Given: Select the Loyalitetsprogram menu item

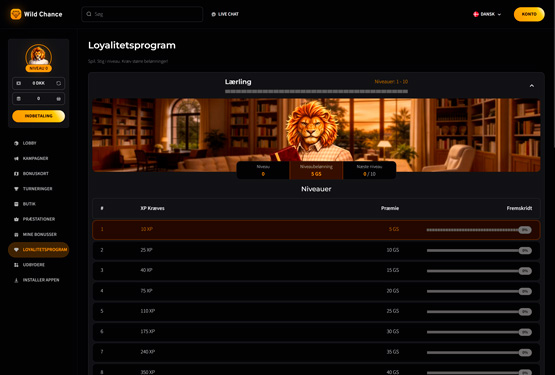Looking at the screenshot, I should 39,250.
